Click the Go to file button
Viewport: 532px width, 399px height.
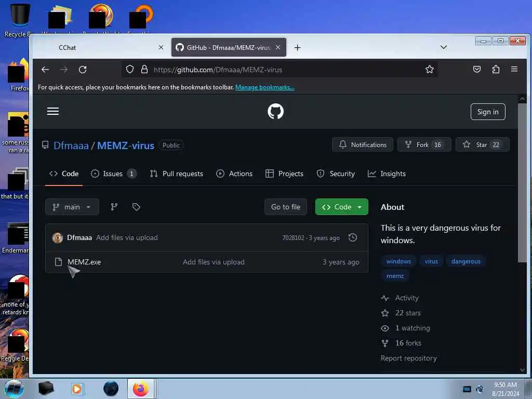pyautogui.click(x=286, y=207)
